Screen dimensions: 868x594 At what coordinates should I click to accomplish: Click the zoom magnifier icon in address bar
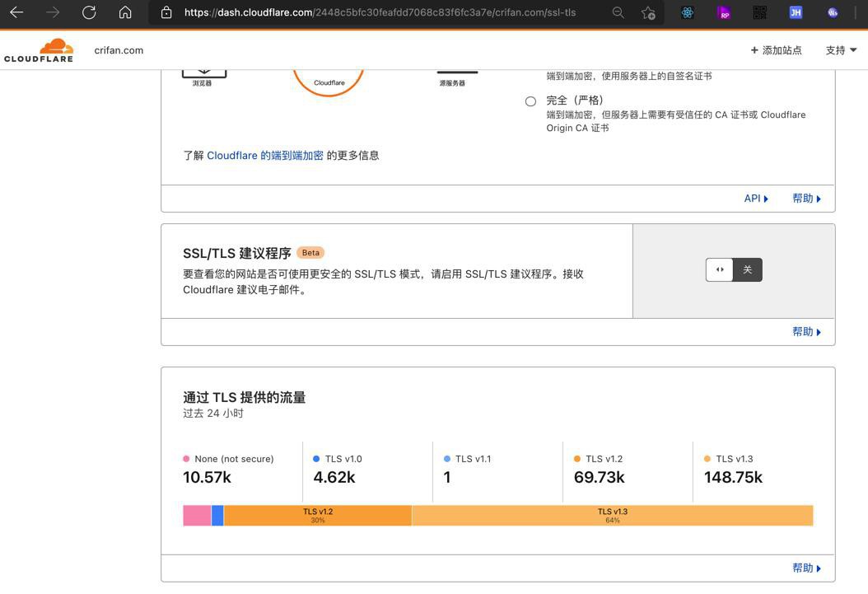pyautogui.click(x=618, y=12)
